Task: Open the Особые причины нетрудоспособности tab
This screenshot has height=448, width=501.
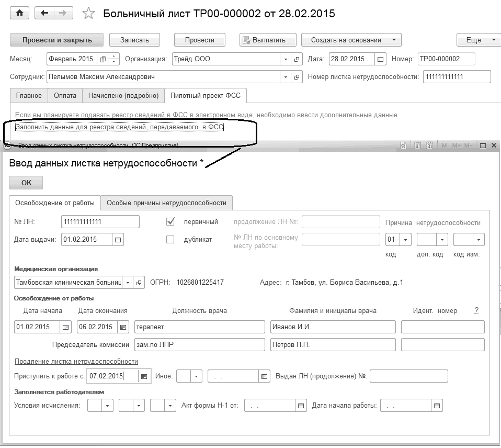Action: 166,203
